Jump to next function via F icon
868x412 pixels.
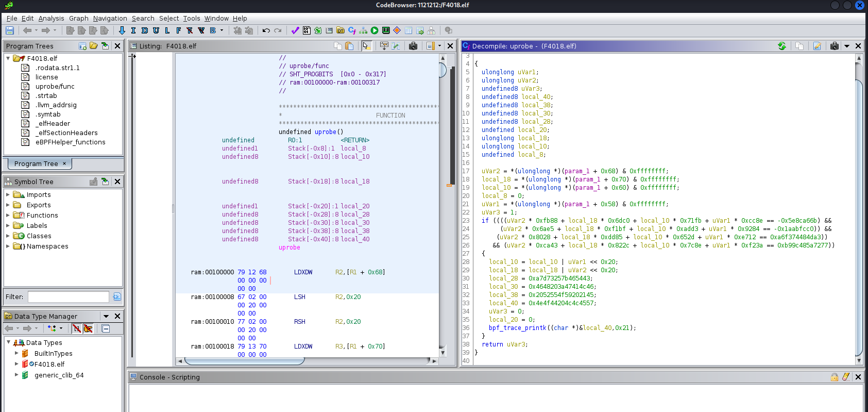(x=179, y=30)
